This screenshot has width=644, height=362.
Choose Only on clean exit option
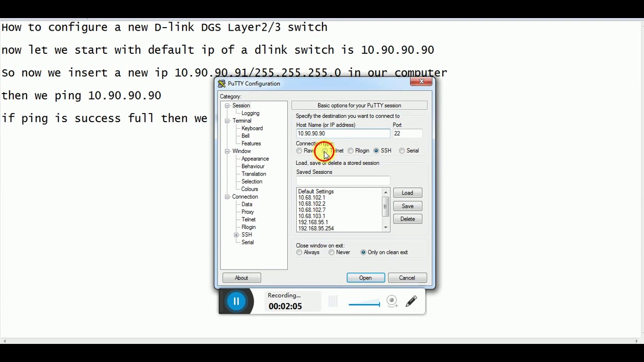(x=363, y=252)
